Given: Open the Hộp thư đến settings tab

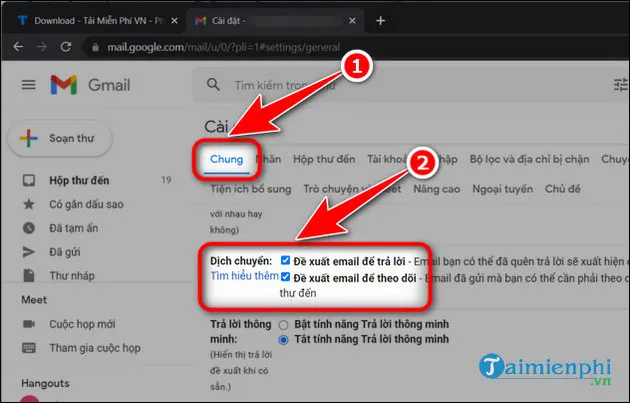Looking at the screenshot, I should pyautogui.click(x=324, y=159).
